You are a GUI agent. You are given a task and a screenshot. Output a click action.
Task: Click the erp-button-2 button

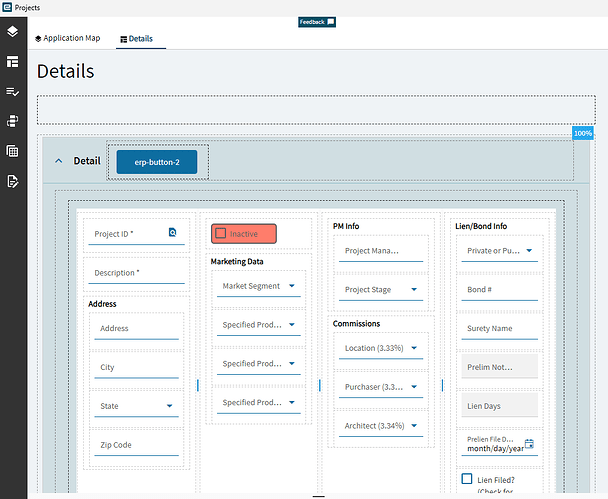tap(157, 162)
